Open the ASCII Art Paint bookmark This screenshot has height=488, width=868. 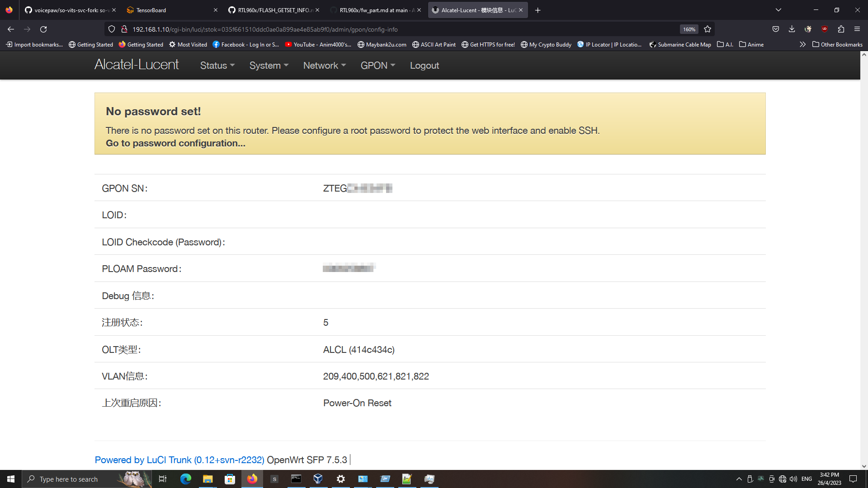pos(434,44)
